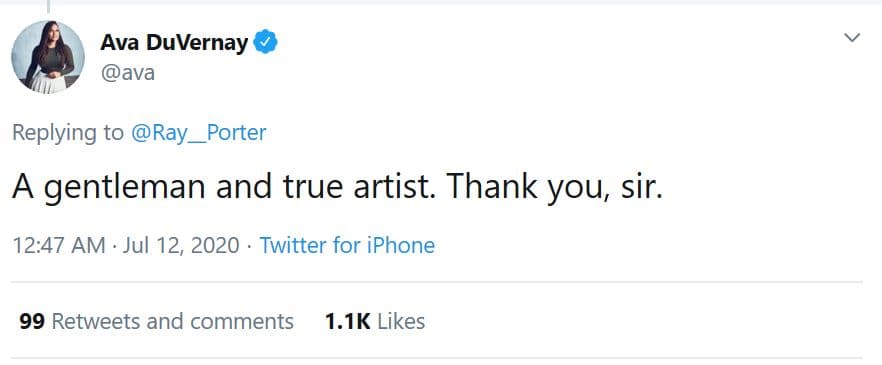This screenshot has width=882, height=365.
Task: Click the thread connector line above the avatar
Action: (48, 6)
